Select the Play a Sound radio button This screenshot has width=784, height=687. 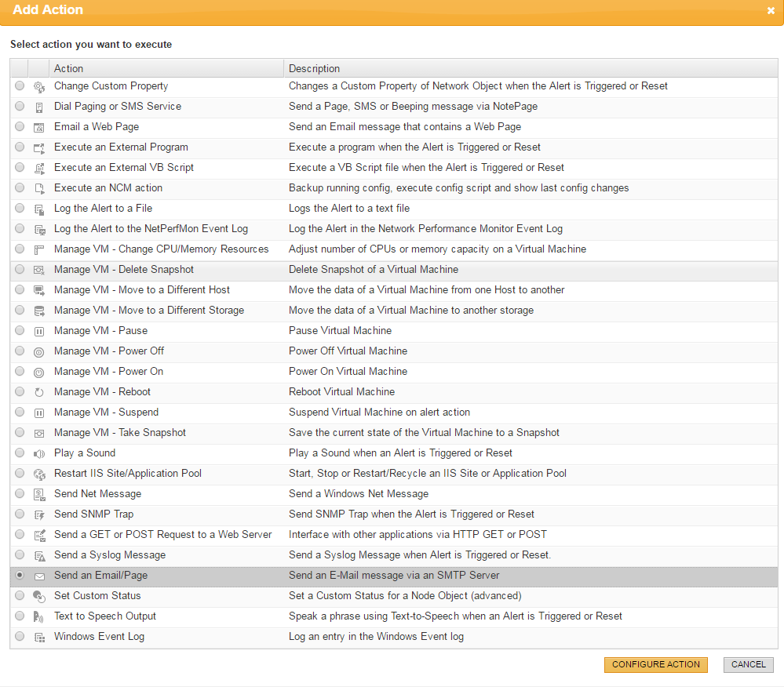[x=20, y=453]
